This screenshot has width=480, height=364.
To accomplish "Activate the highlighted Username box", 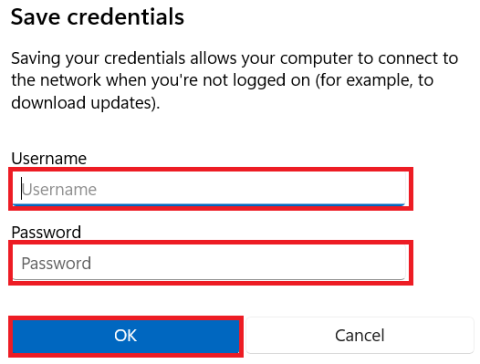I will click(x=209, y=189).
